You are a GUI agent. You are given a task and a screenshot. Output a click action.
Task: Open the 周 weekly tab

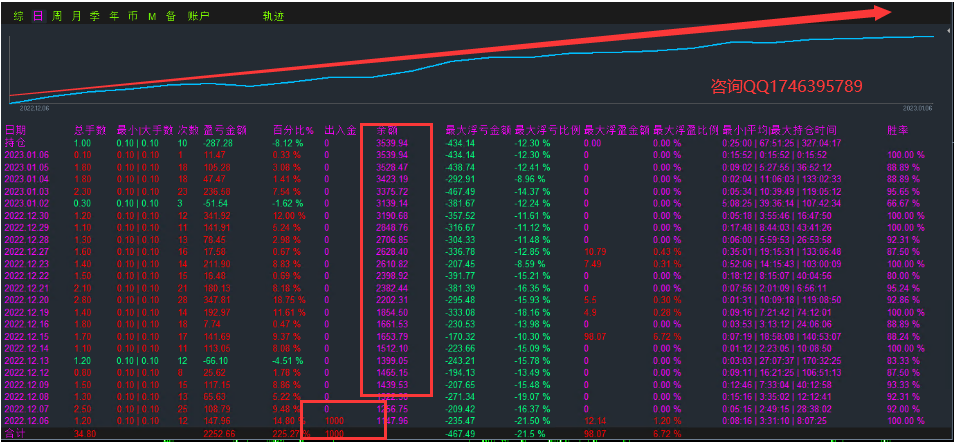[x=57, y=16]
